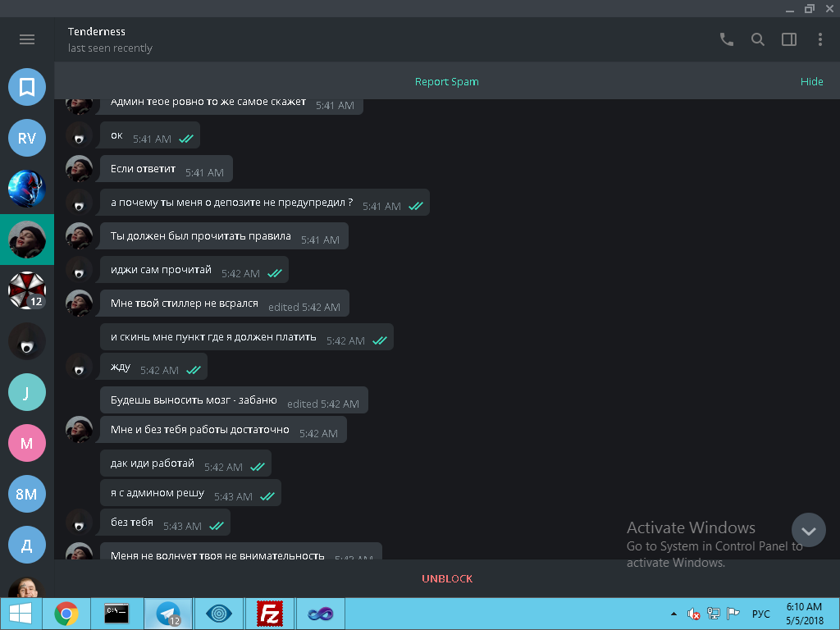This screenshot has height=630, width=840.
Task: Select the teal J contact chat
Action: tap(27, 392)
